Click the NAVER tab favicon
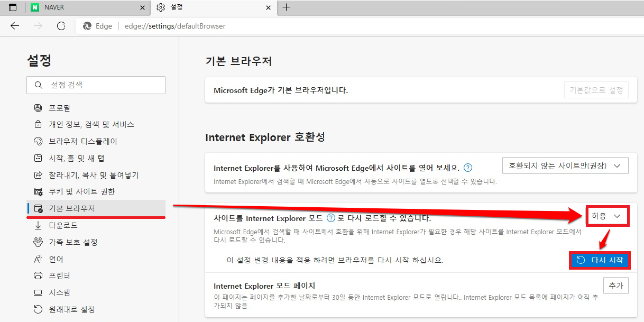 pos(35,7)
